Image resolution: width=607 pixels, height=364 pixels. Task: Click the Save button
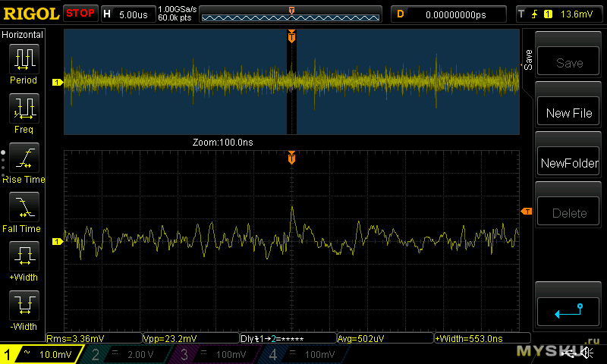click(568, 61)
